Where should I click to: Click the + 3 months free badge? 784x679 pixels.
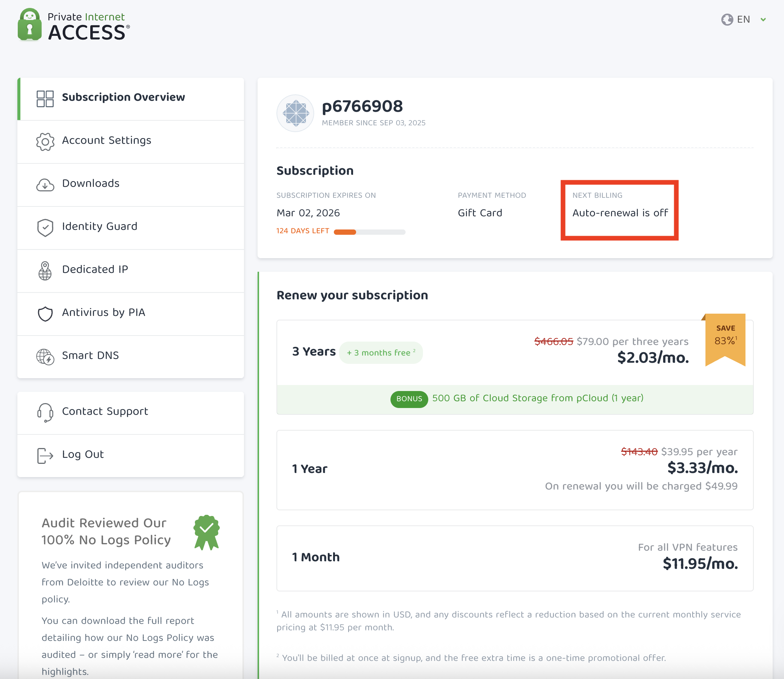click(381, 353)
